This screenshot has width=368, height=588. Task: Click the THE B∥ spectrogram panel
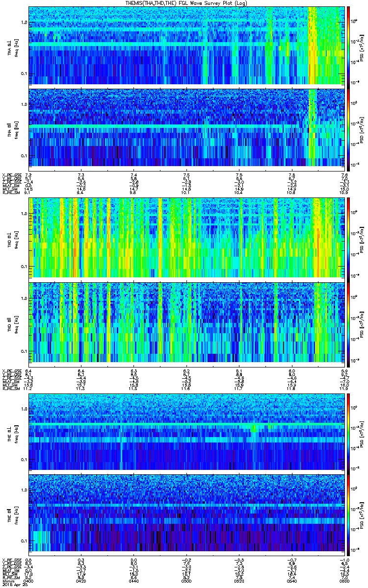point(186,514)
